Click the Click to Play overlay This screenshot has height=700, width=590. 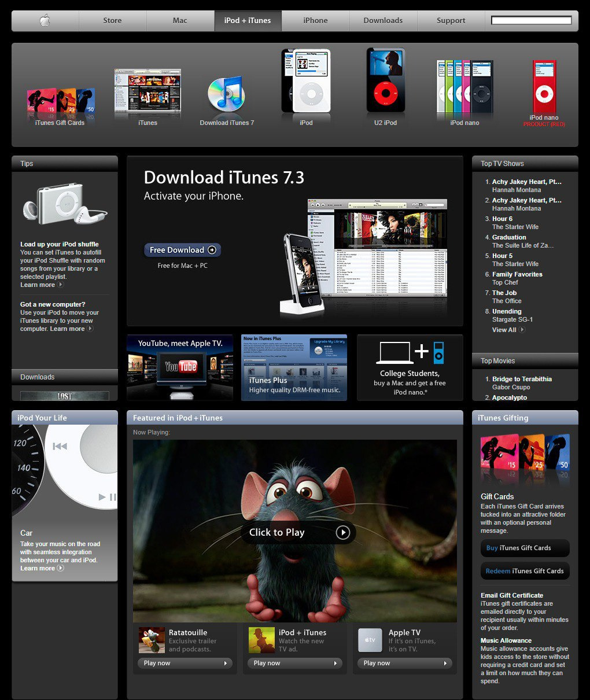click(298, 532)
